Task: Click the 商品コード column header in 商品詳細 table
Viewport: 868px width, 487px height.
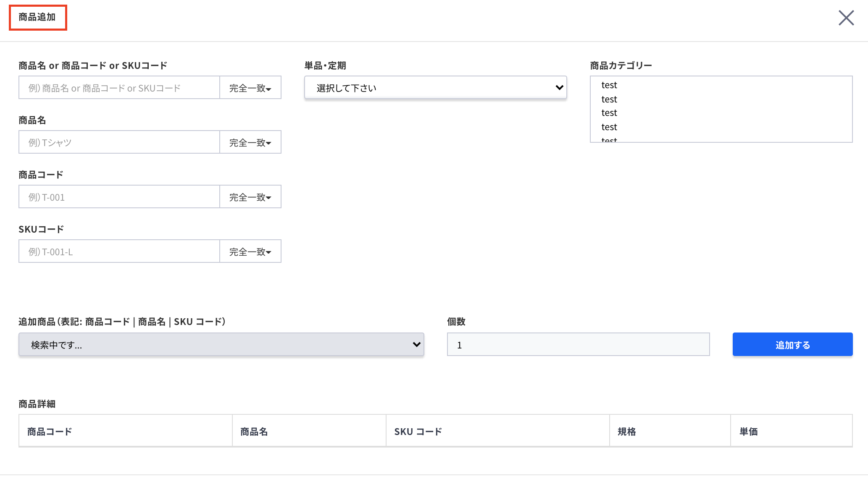Action: [x=126, y=431]
